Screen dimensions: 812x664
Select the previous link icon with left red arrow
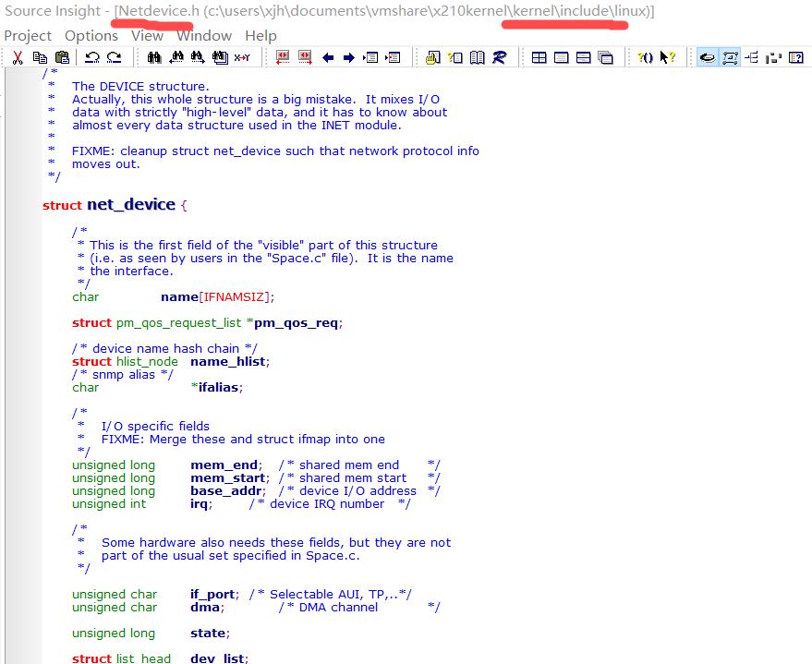pyautogui.click(x=283, y=57)
